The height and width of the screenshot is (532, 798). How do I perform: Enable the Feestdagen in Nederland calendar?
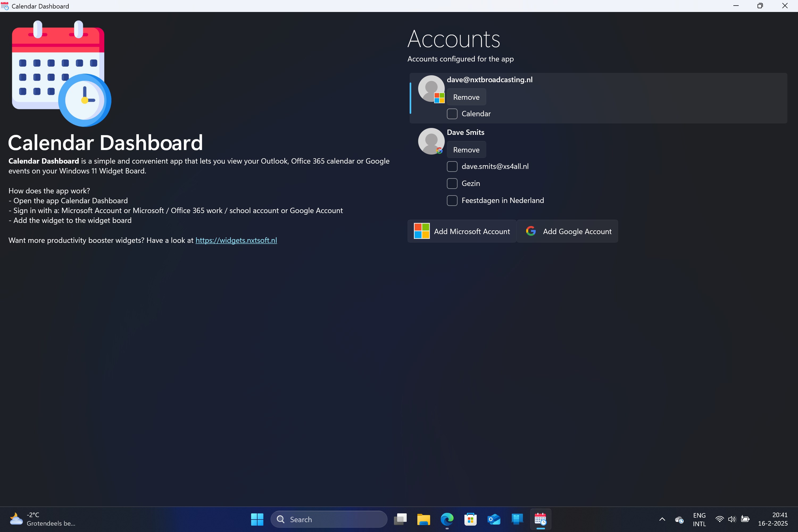(x=452, y=201)
